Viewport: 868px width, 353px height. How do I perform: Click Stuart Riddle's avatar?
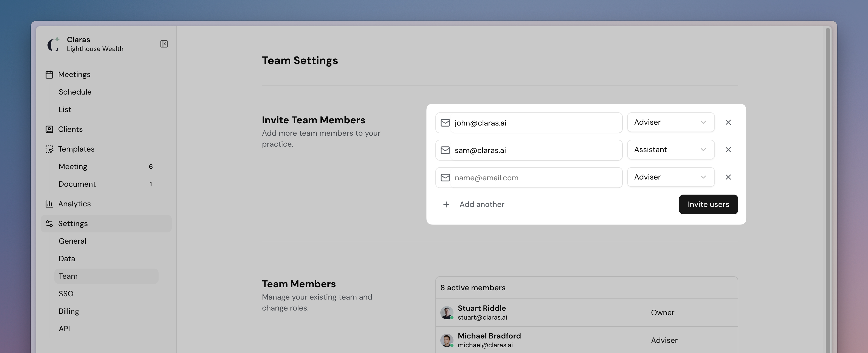pyautogui.click(x=447, y=313)
